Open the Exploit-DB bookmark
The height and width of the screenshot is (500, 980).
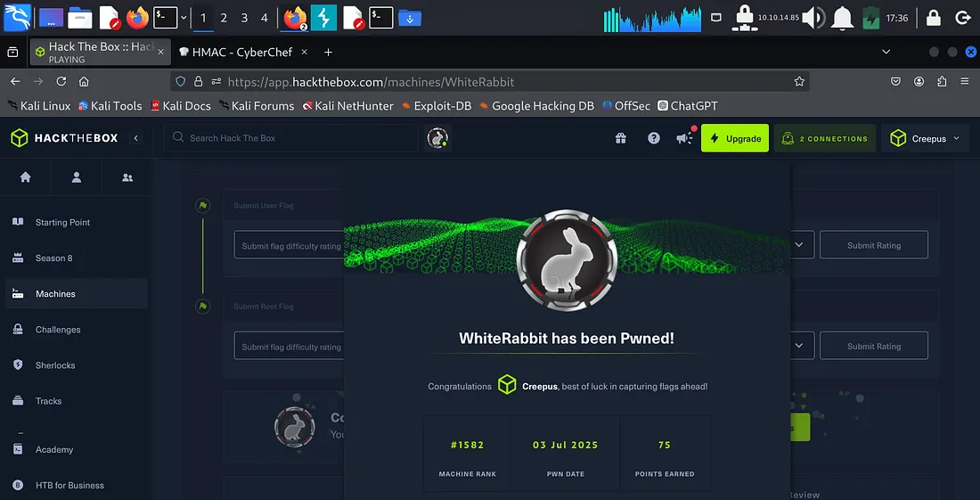pyautogui.click(x=437, y=106)
